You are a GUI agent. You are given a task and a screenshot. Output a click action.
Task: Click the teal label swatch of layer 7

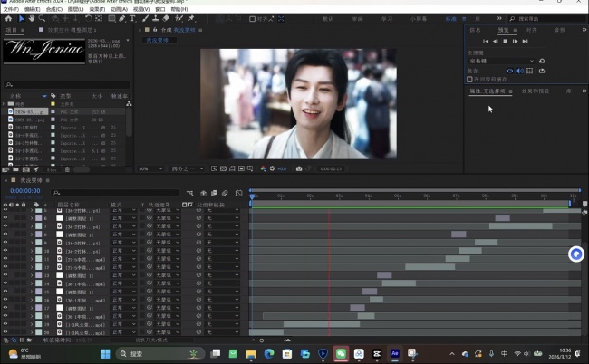39,226
